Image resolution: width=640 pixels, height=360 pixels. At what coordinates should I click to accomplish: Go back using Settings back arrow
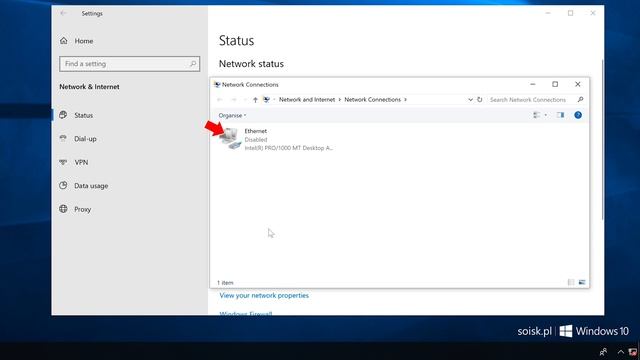tap(63, 13)
